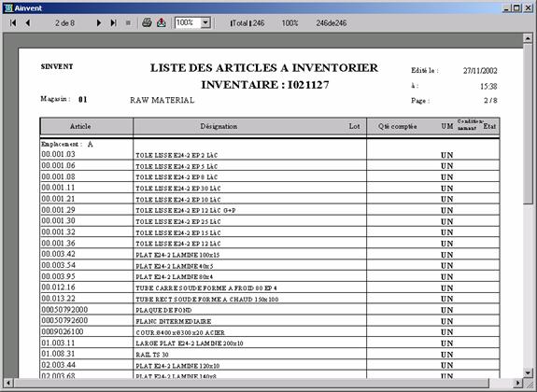Click designation 'TUBE CARRE SOUDE FORME A FROID'

click(x=194, y=288)
